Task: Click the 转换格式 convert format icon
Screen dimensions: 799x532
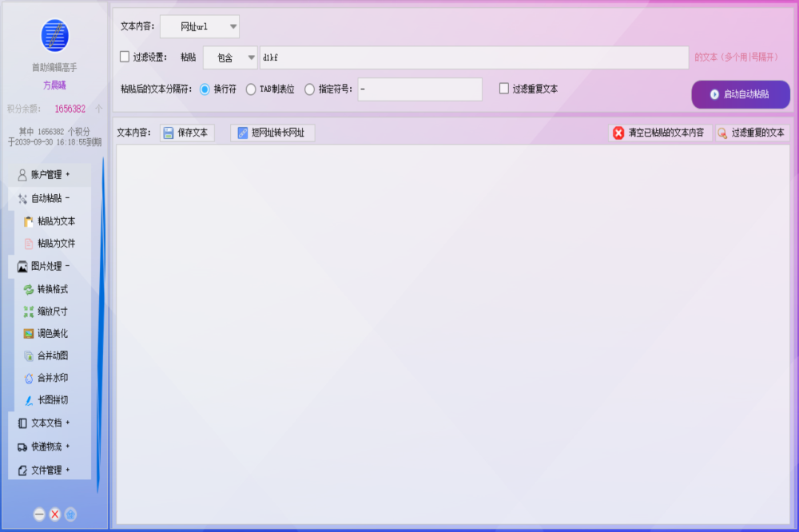Action: pyautogui.click(x=29, y=289)
